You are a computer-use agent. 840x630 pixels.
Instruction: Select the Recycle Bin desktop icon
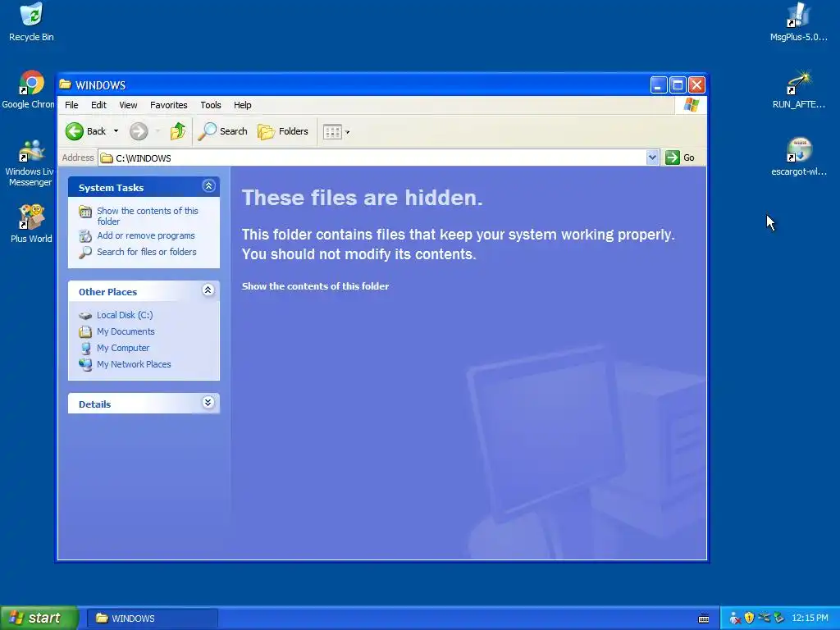[x=31, y=23]
